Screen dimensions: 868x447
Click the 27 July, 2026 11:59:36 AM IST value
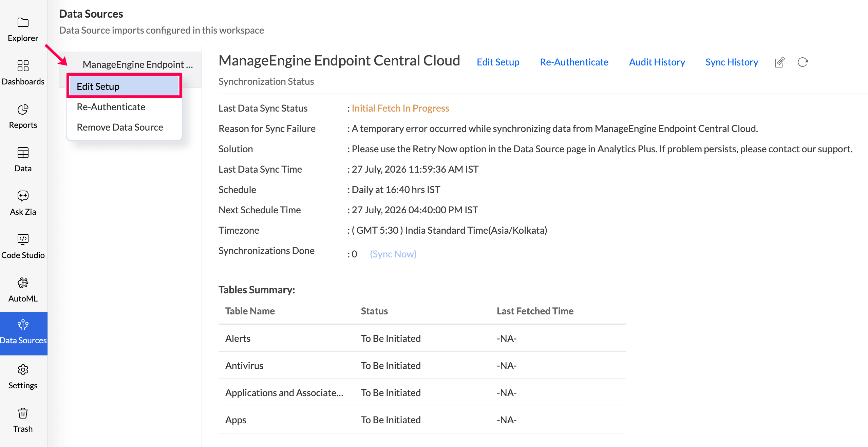pos(415,169)
